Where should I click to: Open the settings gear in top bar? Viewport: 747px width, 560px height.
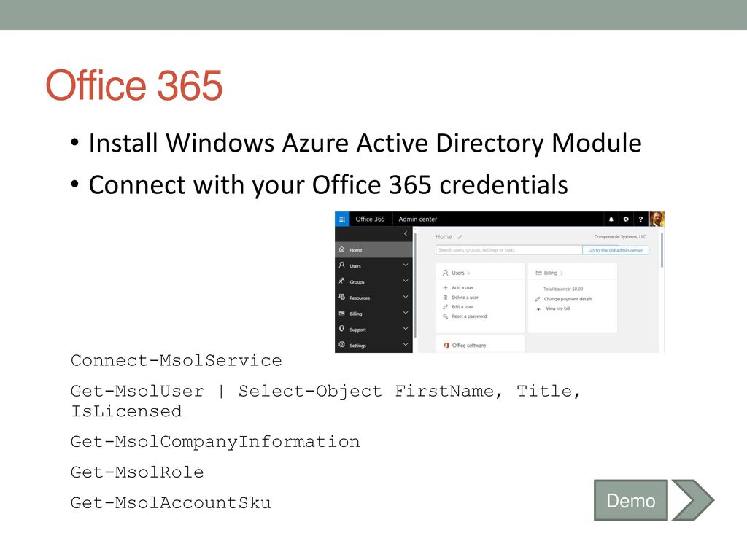(x=626, y=219)
